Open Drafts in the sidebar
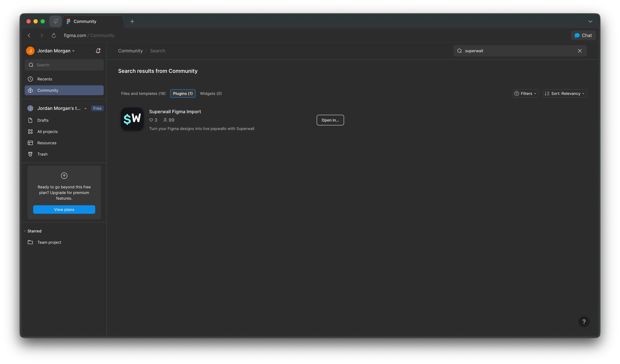Screen dimensions: 620x364 [64, 120]
